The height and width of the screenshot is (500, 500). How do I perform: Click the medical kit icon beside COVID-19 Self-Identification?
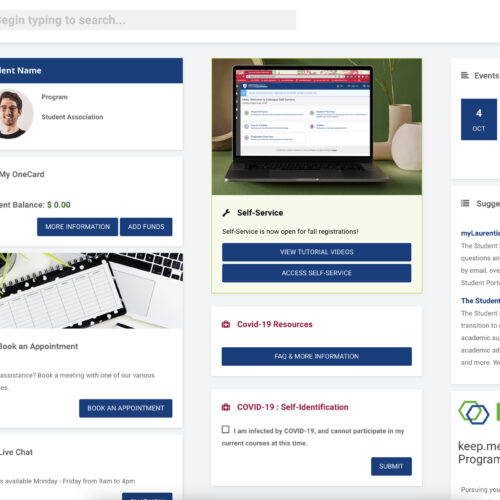(x=226, y=407)
